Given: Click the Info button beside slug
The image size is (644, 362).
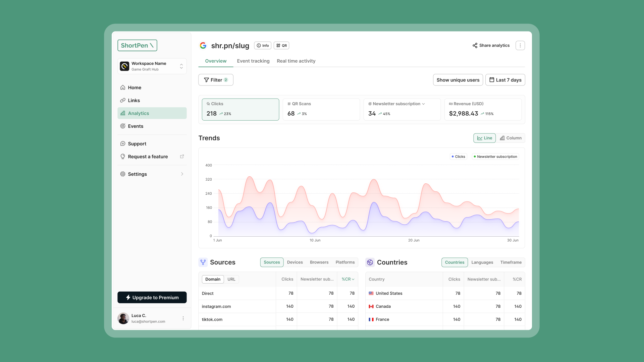Looking at the screenshot, I should 263,46.
